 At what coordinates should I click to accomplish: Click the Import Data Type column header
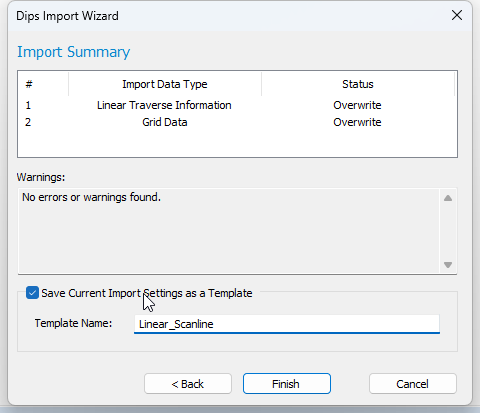point(165,84)
